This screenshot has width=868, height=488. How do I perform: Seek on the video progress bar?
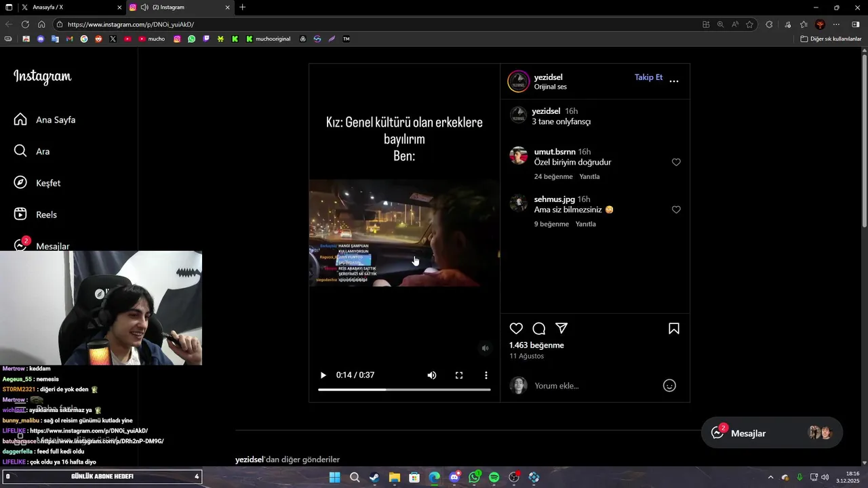pyautogui.click(x=404, y=390)
